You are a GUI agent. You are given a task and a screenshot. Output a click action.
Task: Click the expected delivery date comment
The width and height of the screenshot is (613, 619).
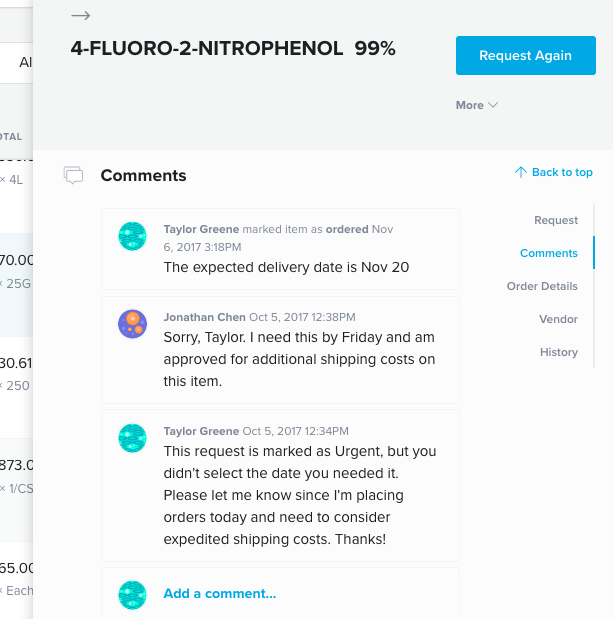[286, 267]
